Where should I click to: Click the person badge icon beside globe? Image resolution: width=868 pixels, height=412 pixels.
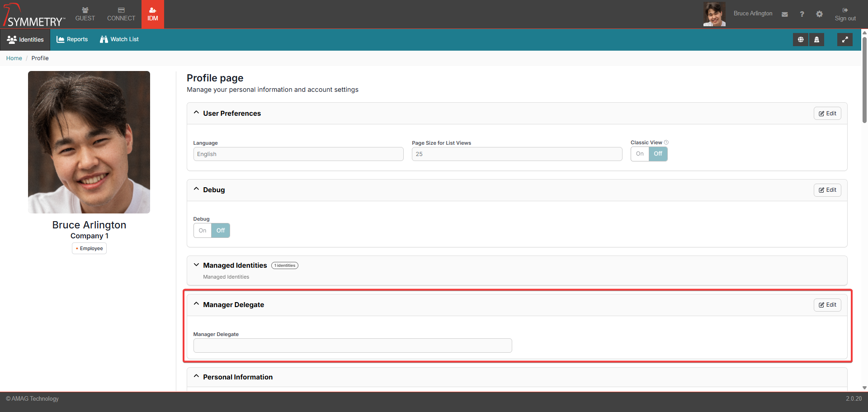(x=816, y=40)
